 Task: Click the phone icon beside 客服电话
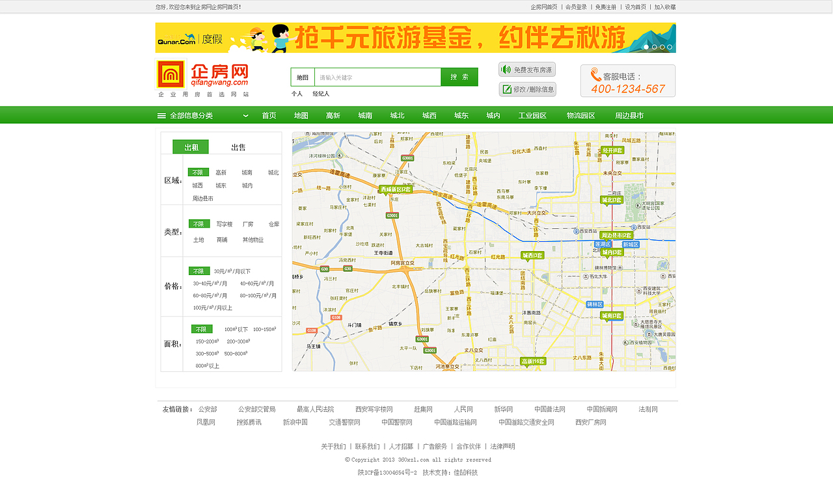click(x=595, y=75)
